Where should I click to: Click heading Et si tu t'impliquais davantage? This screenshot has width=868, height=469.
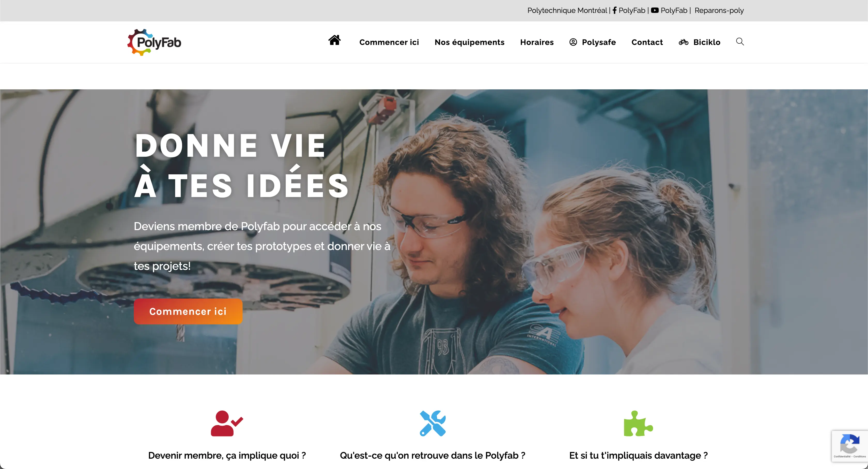pyautogui.click(x=638, y=455)
